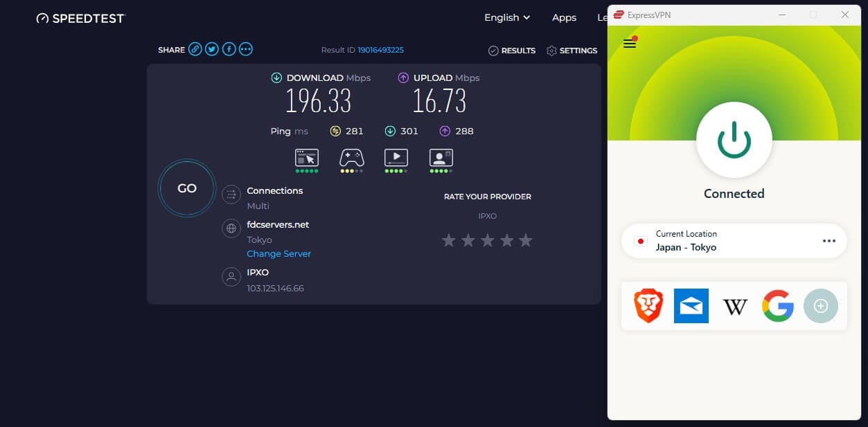Disconnect VPN using the power toggle

coord(734,140)
